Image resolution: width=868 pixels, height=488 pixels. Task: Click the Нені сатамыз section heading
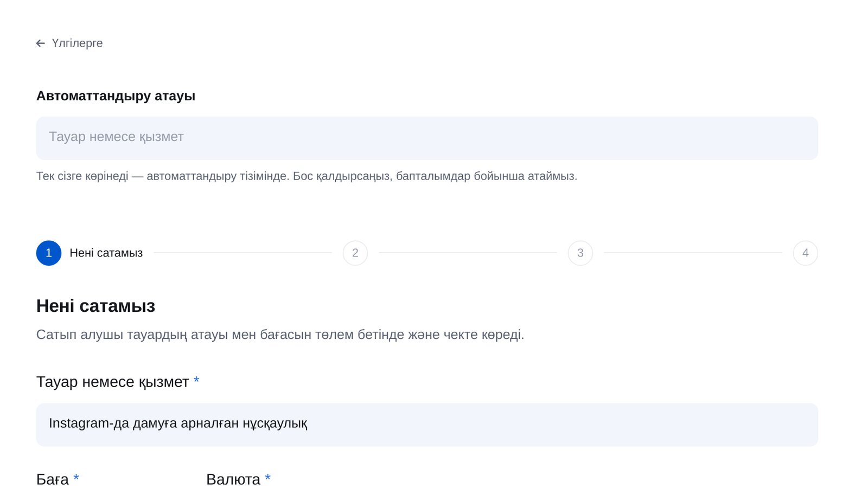pos(95,306)
